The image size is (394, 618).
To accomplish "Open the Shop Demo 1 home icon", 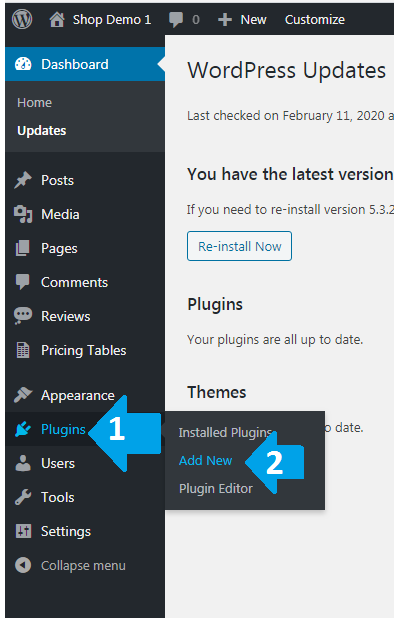I will point(57,19).
